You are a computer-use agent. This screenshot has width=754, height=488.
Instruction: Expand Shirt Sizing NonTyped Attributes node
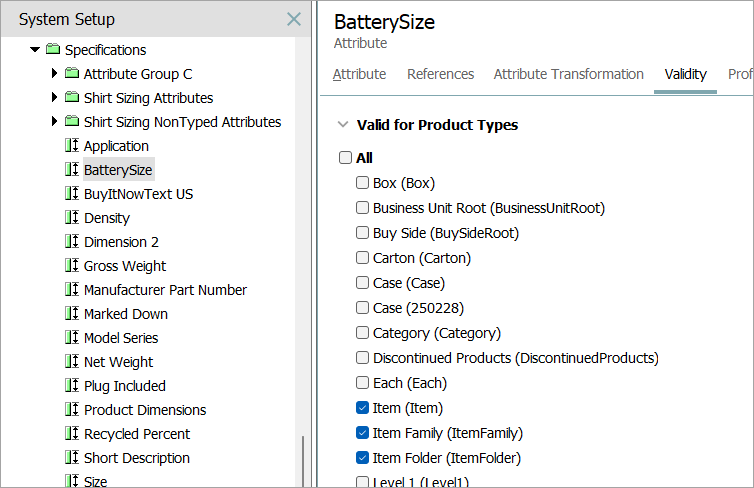click(x=54, y=121)
